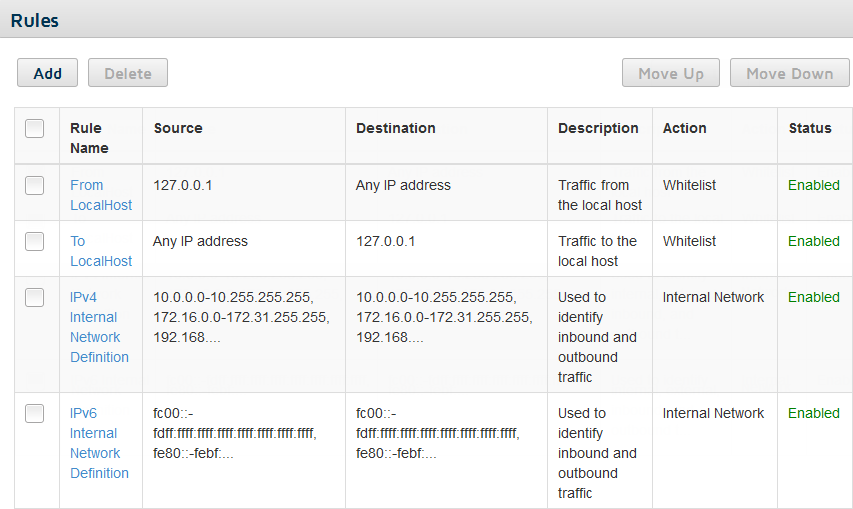The height and width of the screenshot is (509, 853).
Task: Open the IPv4 Internal Network Definition link
Action: click(99, 327)
